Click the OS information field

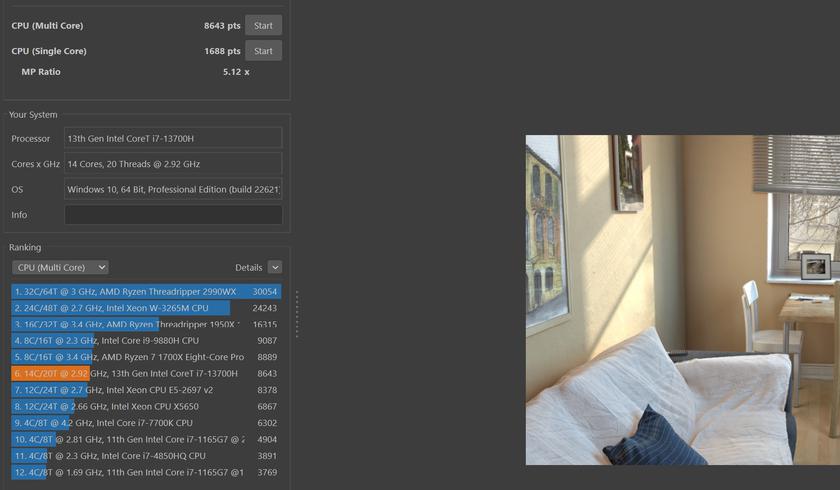(173, 189)
